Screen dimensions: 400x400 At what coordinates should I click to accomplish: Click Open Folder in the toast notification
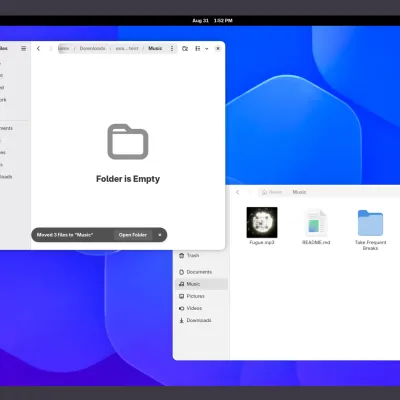click(x=133, y=235)
